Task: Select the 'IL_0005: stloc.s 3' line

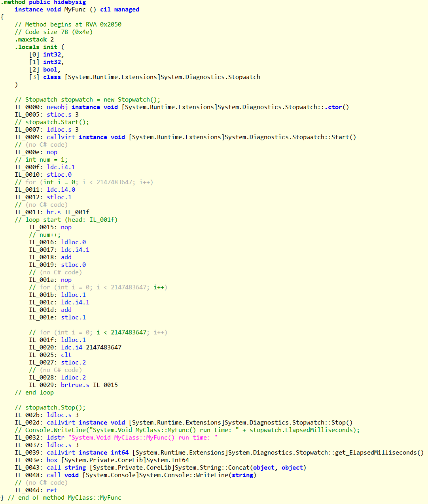Action: (x=47, y=115)
